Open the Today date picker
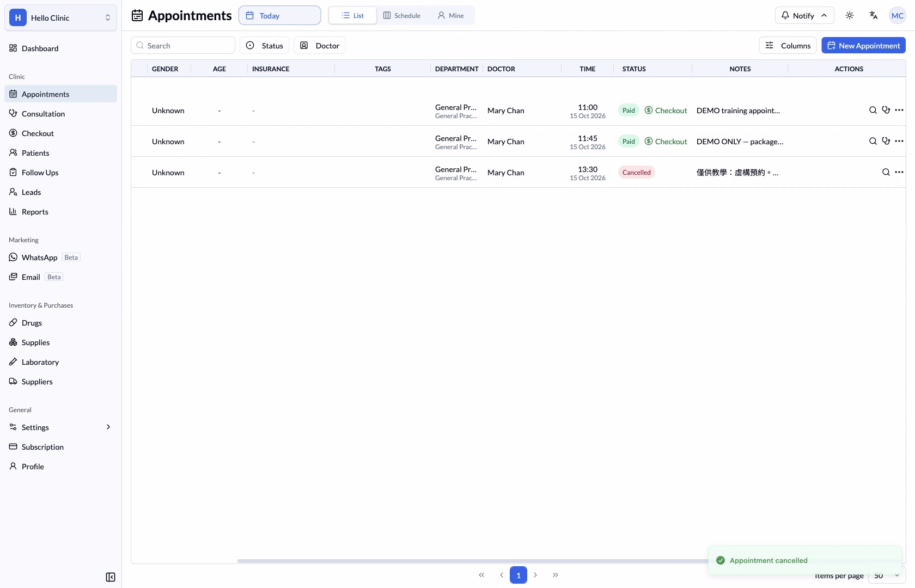This screenshot has width=915, height=588. click(279, 15)
